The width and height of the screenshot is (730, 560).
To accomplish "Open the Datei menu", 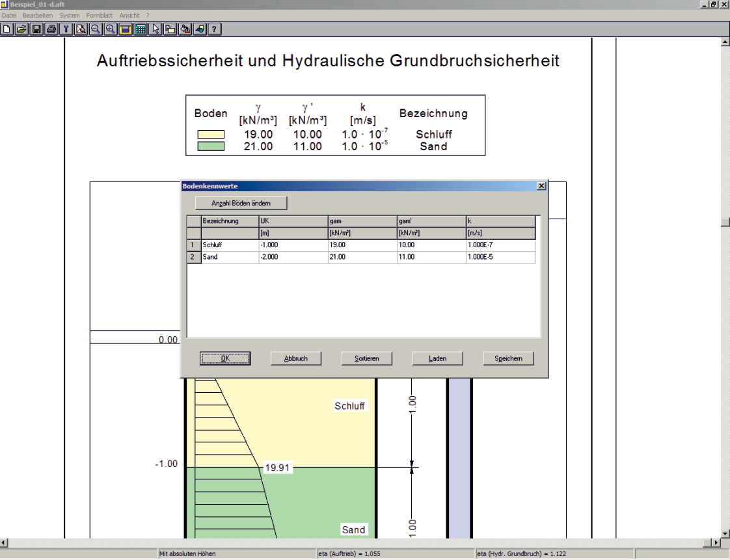I will tap(9, 15).
